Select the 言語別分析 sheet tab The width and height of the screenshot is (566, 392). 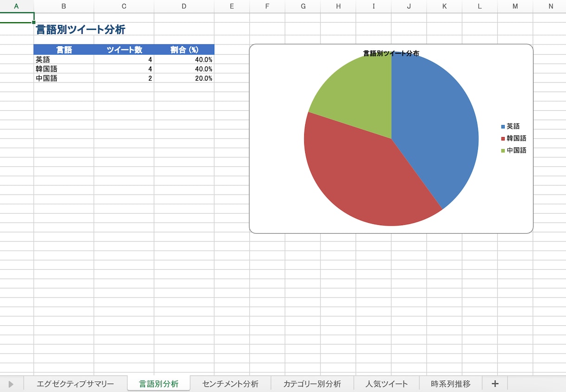click(159, 384)
